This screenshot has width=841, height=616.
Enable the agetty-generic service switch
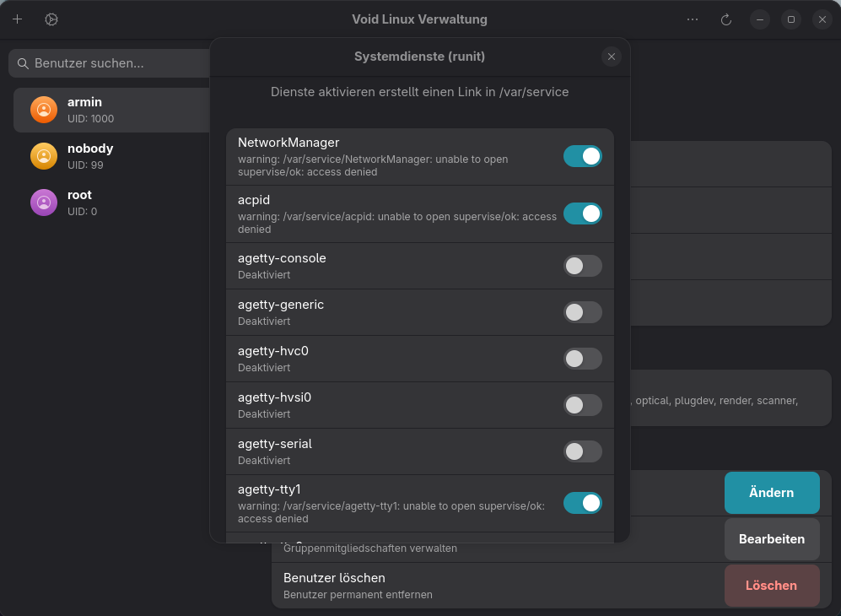coord(582,312)
